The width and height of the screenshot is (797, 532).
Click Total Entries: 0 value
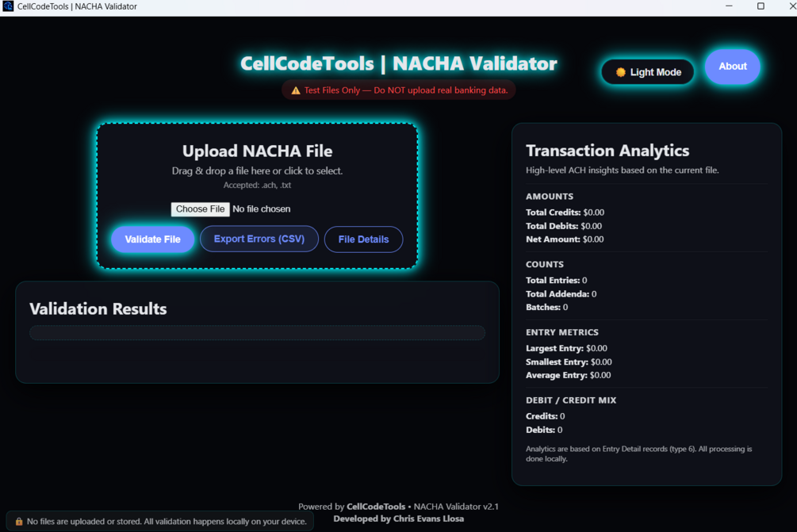click(x=556, y=281)
